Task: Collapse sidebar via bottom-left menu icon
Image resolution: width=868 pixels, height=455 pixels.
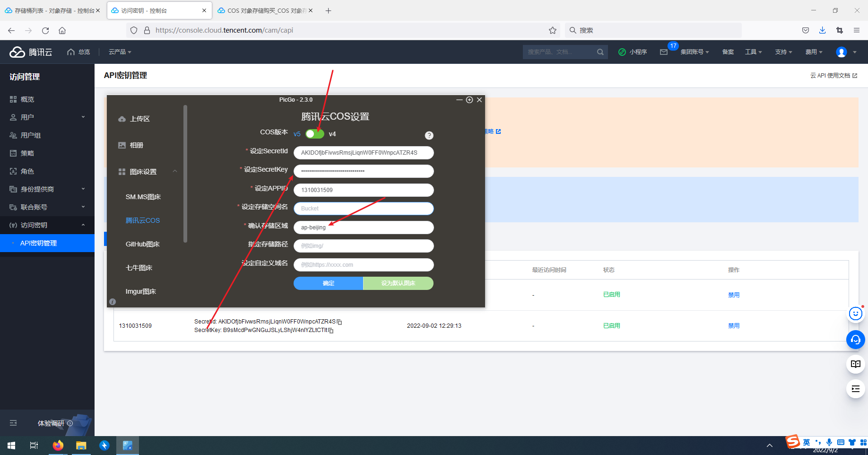Action: [13, 423]
